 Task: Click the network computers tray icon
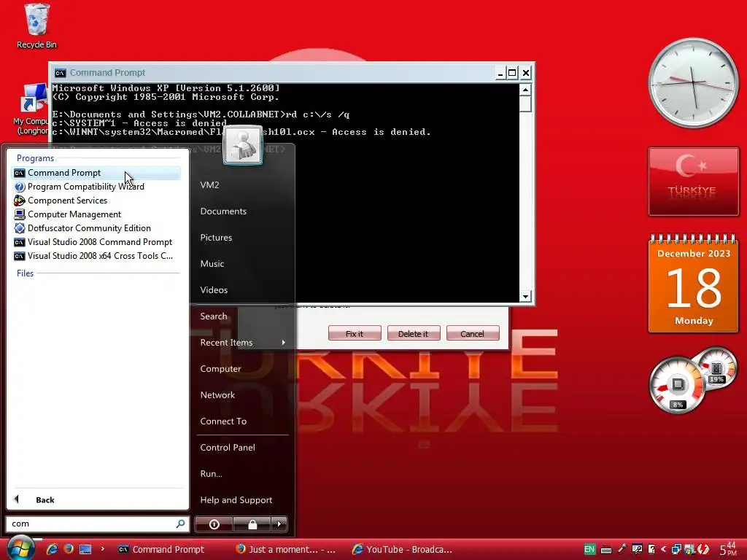tap(676, 550)
